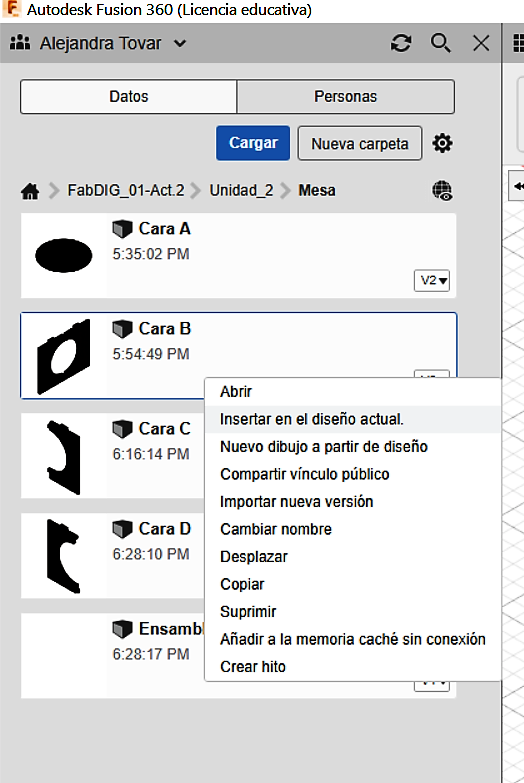Click the Cara D file name
Image resolution: width=524 pixels, height=783 pixels.
point(164,528)
